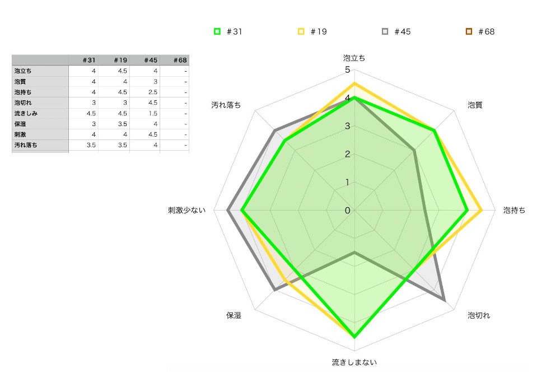Click the gray #45 legend swatch

click(x=385, y=32)
